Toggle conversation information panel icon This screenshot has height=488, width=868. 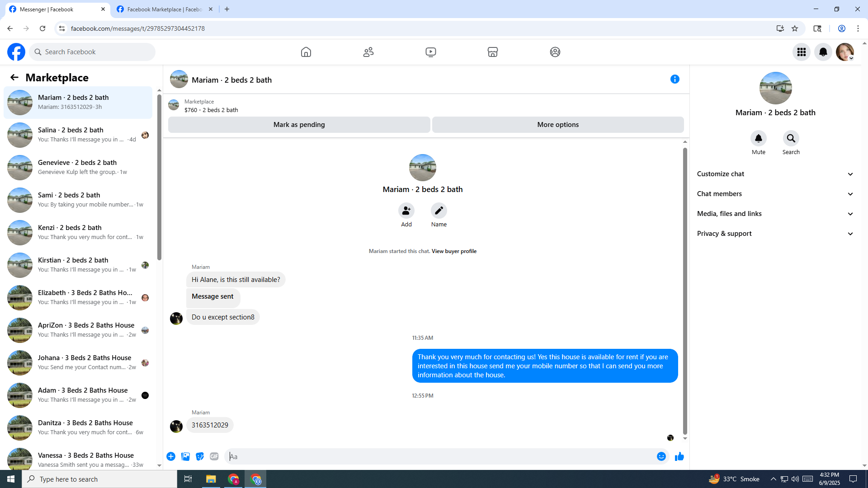pos(675,80)
